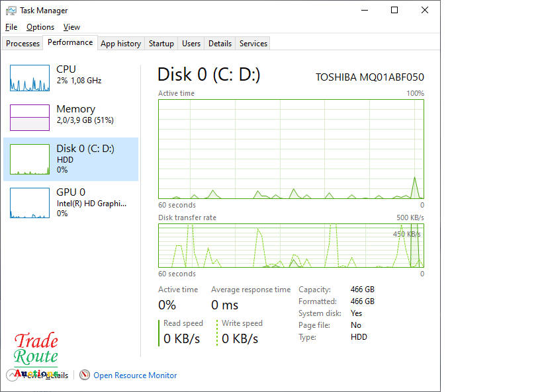This screenshot has height=392, width=542.
Task: Open the File menu
Action: pos(11,27)
